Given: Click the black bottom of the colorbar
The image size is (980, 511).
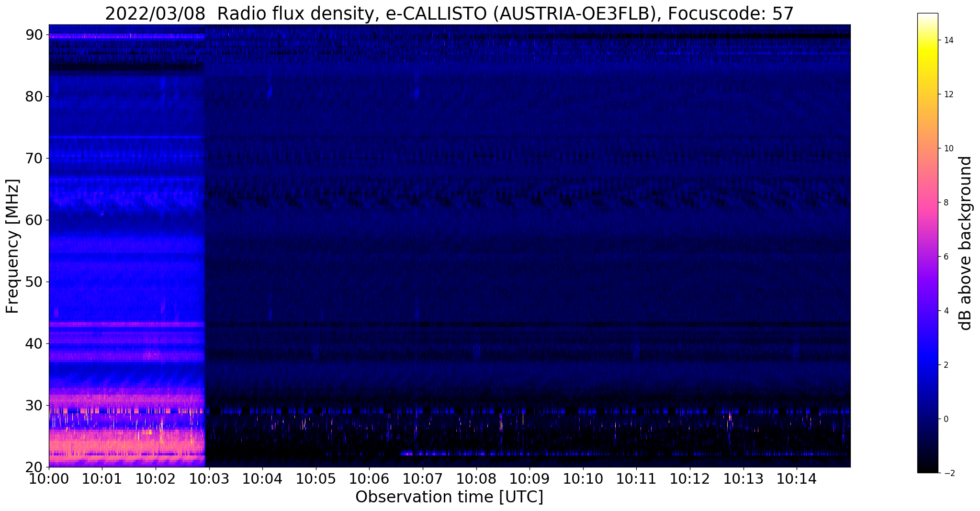Looking at the screenshot, I should click(x=927, y=469).
